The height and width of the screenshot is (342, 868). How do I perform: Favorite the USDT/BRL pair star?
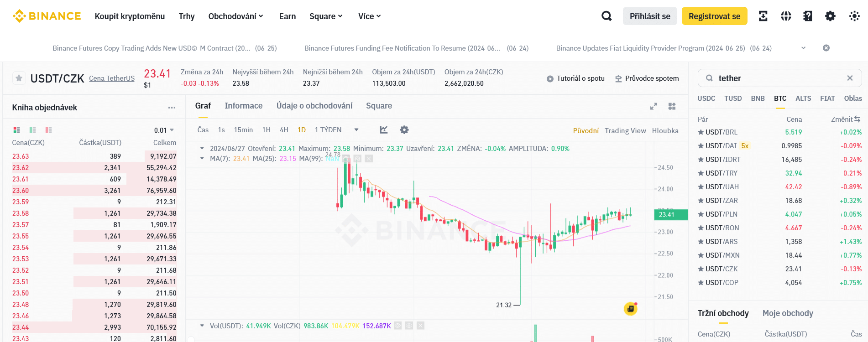701,132
